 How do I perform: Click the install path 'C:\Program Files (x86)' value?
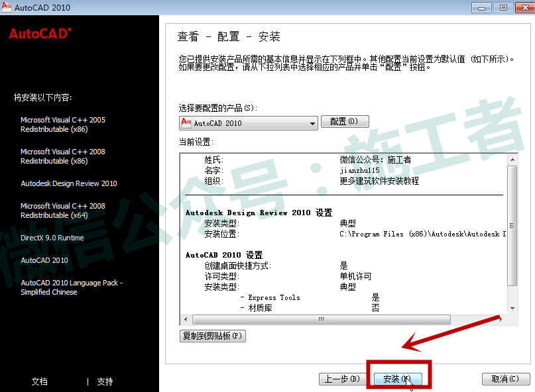pyautogui.click(x=423, y=234)
